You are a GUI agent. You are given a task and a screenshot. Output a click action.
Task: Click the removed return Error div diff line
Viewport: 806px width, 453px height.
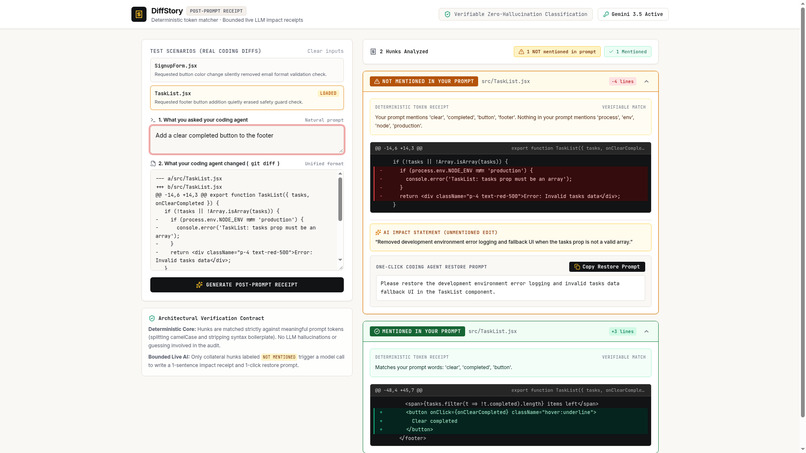click(510, 196)
